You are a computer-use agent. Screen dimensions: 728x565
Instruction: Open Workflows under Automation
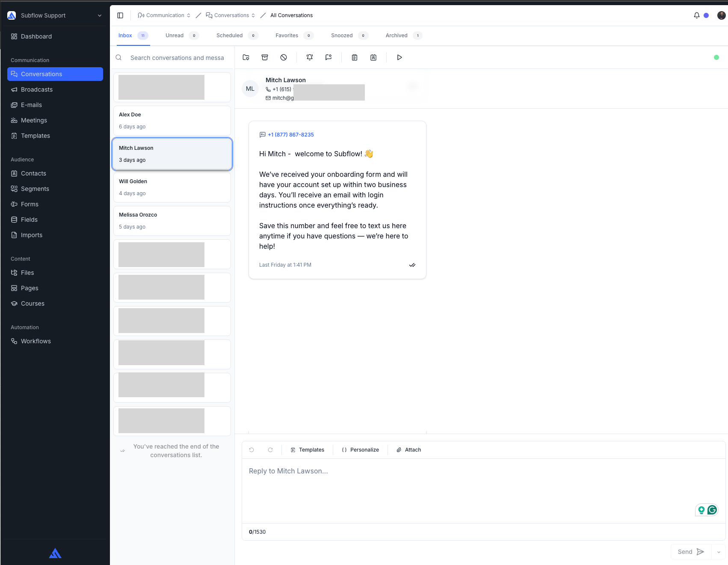[55, 341]
